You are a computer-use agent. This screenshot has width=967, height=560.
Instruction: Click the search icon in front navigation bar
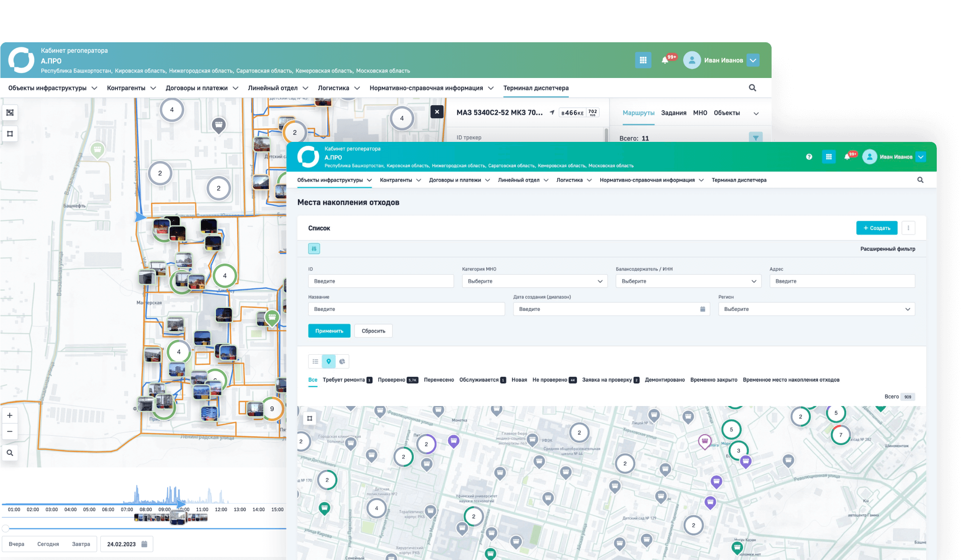(920, 180)
